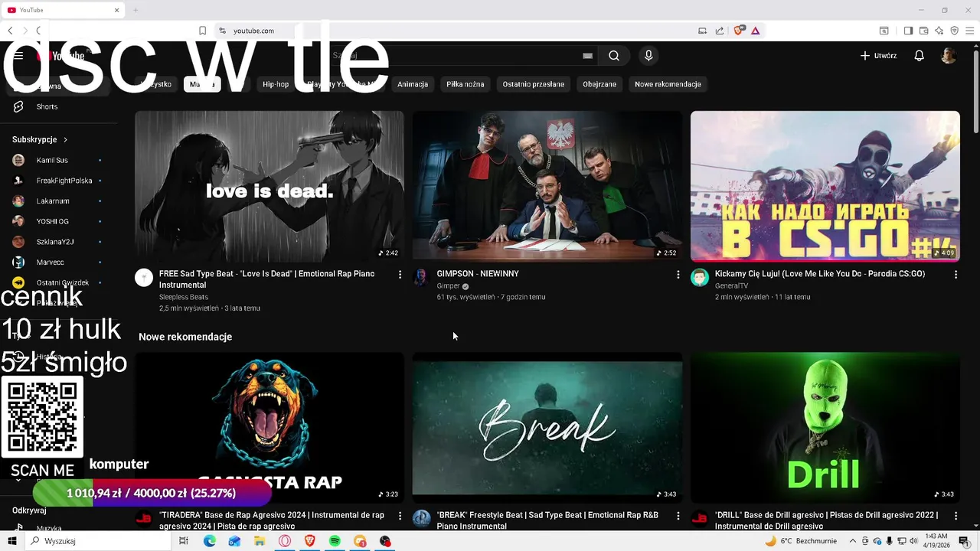980x551 pixels.
Task: Expand the Subskrypcje section chevron
Action: tap(65, 140)
